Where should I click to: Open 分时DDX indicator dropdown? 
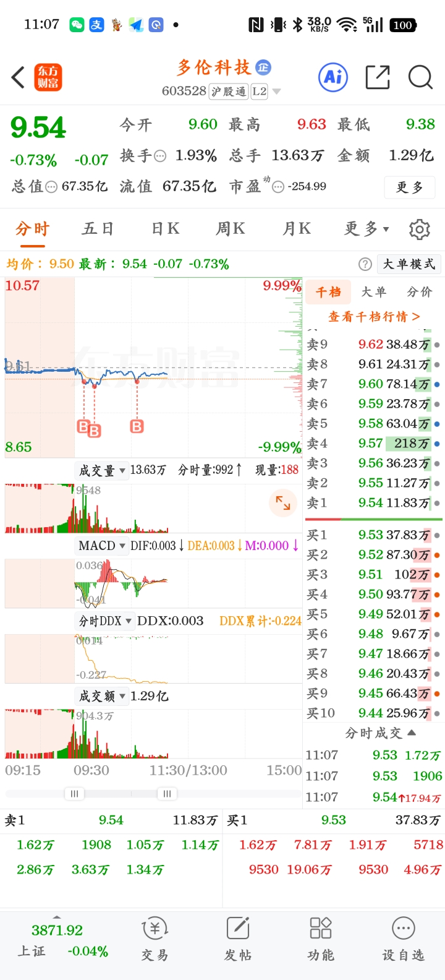click(x=105, y=621)
